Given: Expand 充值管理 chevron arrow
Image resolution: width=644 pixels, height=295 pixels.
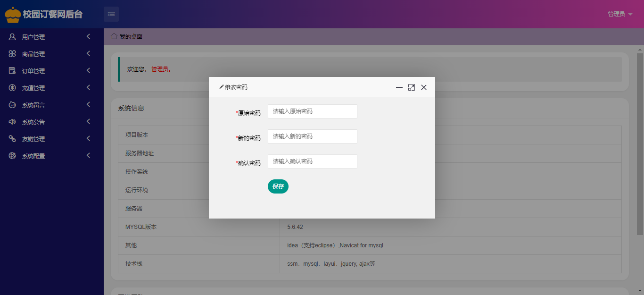Looking at the screenshot, I should click(x=88, y=87).
